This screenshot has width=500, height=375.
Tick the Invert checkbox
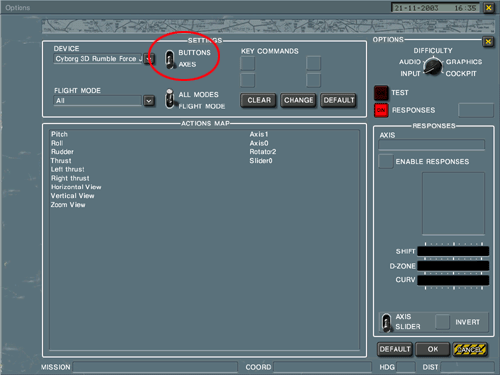[443, 322]
